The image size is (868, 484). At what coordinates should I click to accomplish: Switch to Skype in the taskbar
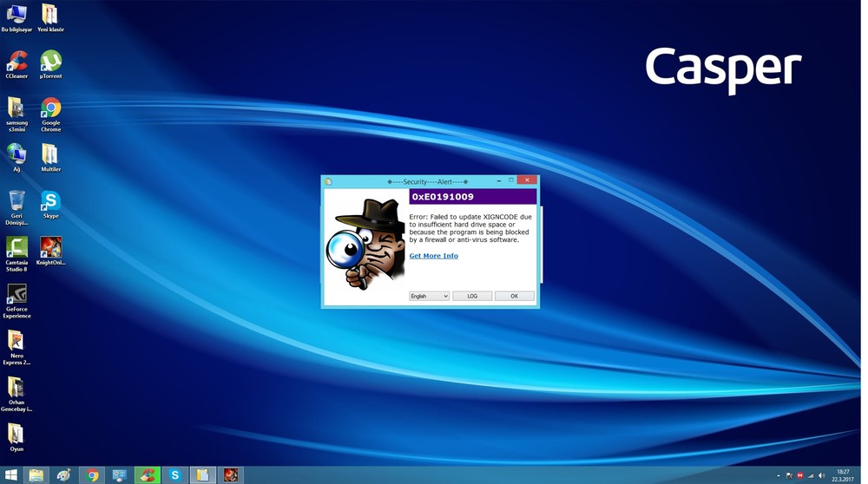coord(175,475)
